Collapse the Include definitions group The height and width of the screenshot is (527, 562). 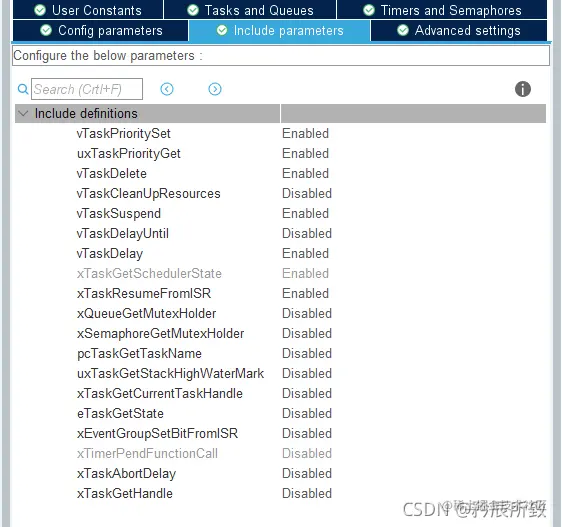pos(23,114)
